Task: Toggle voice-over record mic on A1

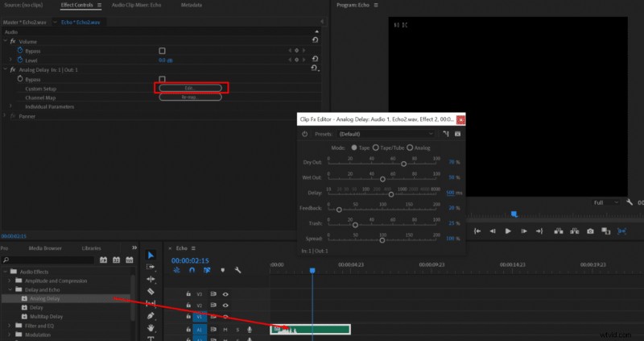Action: 250,330
